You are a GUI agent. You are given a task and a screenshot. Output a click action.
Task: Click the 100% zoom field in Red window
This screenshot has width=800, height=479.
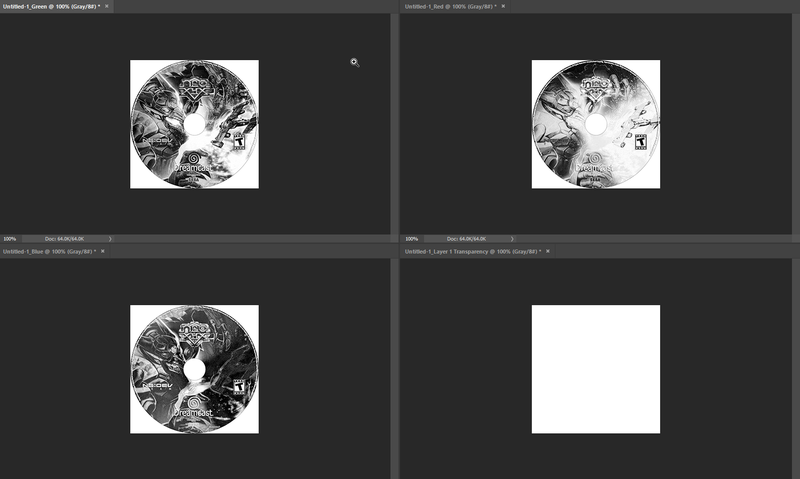coord(412,239)
